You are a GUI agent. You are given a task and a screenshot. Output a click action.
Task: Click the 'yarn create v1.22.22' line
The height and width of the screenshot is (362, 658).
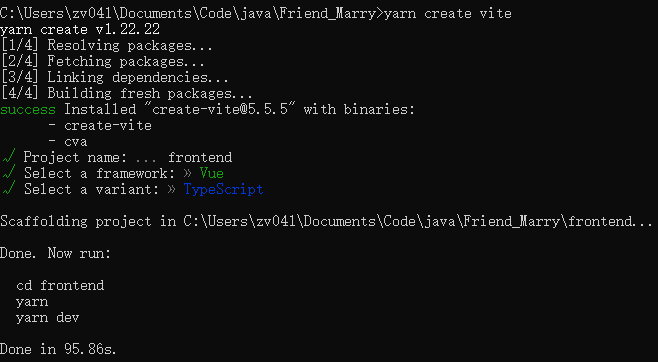pyautogui.click(x=80, y=29)
